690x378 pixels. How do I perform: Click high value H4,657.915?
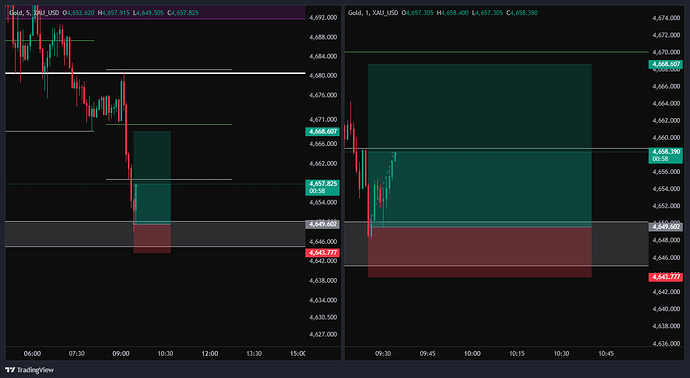[x=114, y=13]
